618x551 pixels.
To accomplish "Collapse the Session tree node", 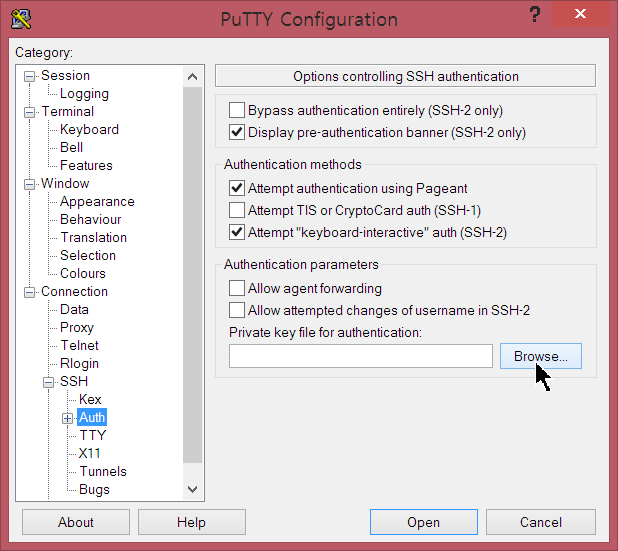I will point(29,76).
